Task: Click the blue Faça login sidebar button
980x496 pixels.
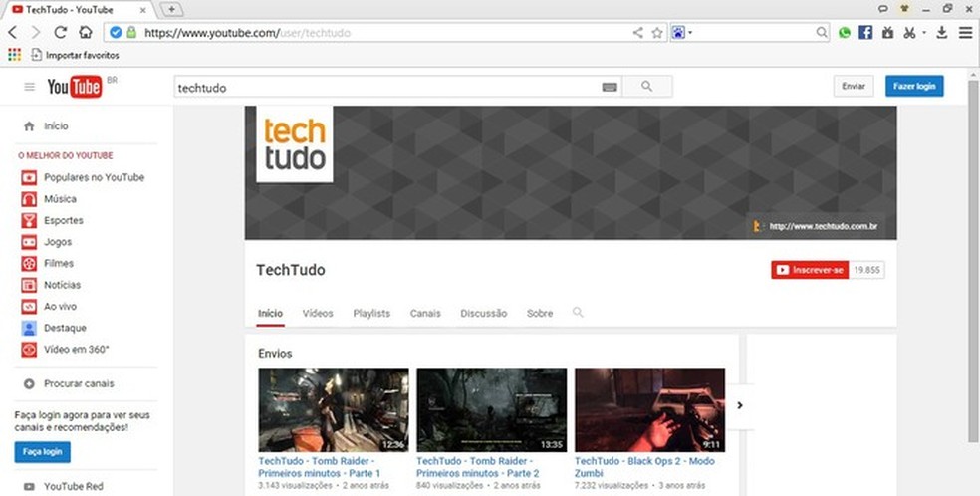Action: (x=43, y=451)
